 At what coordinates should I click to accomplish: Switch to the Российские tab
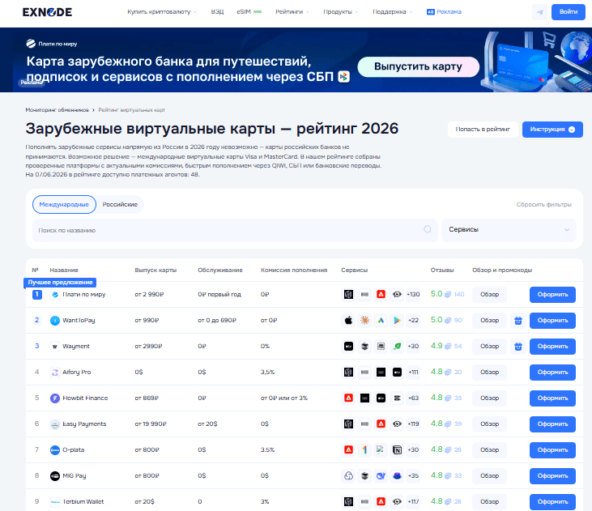(120, 204)
